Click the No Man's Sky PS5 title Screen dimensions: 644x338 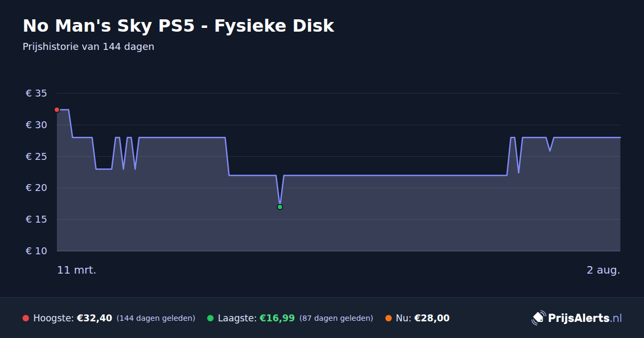(x=178, y=26)
